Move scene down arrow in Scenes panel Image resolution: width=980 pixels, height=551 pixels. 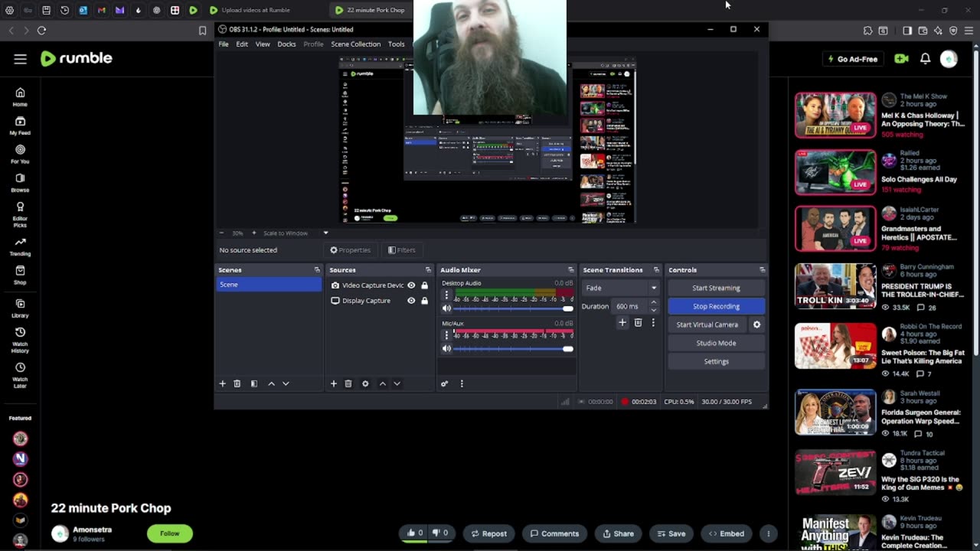point(286,383)
